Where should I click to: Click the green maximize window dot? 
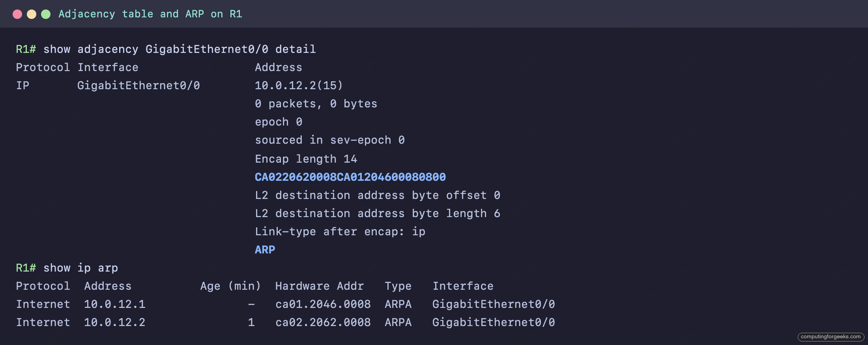point(46,14)
